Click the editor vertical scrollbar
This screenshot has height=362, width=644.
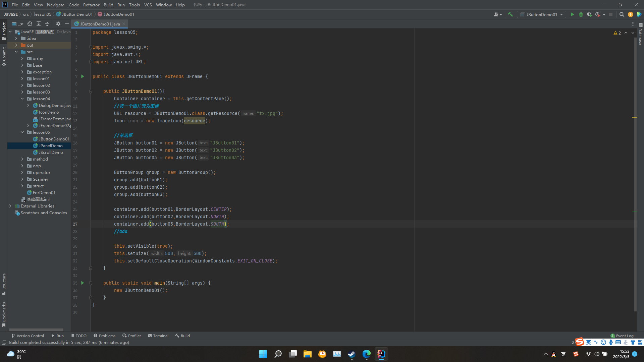point(635,168)
